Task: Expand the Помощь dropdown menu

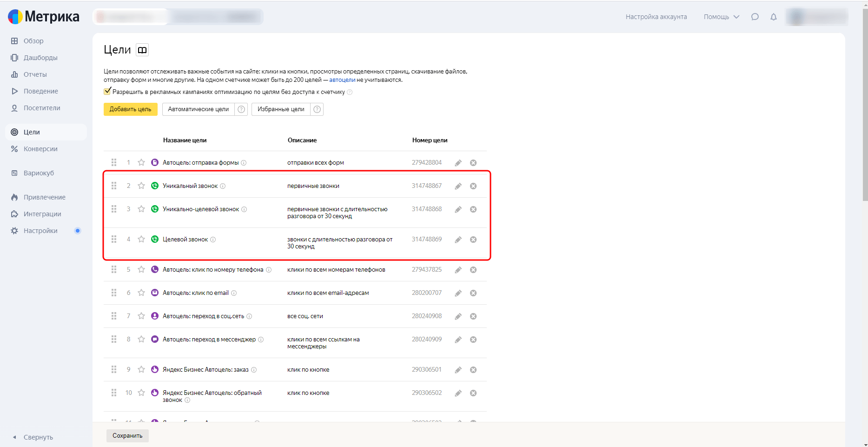Action: [x=721, y=17]
